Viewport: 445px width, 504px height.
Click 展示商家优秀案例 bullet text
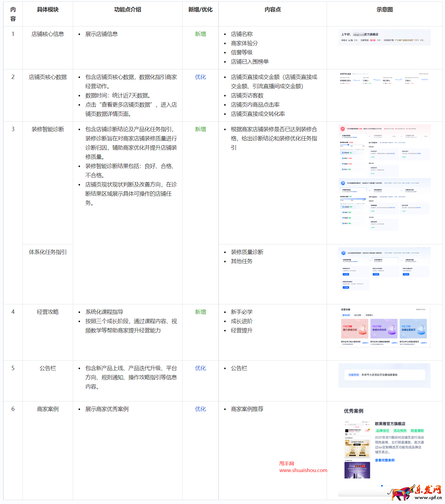pos(107,409)
